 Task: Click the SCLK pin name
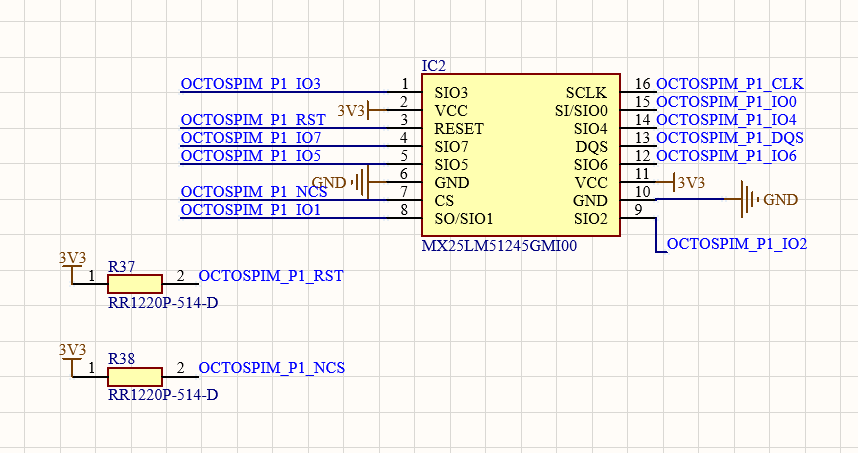587,93
